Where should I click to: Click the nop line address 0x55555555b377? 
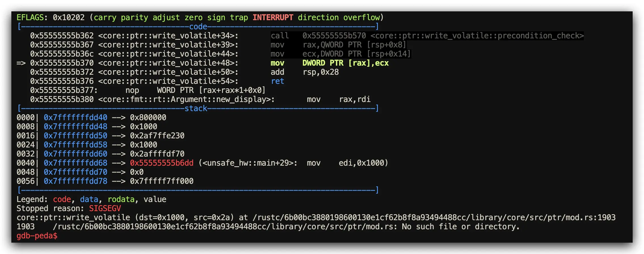(62, 90)
